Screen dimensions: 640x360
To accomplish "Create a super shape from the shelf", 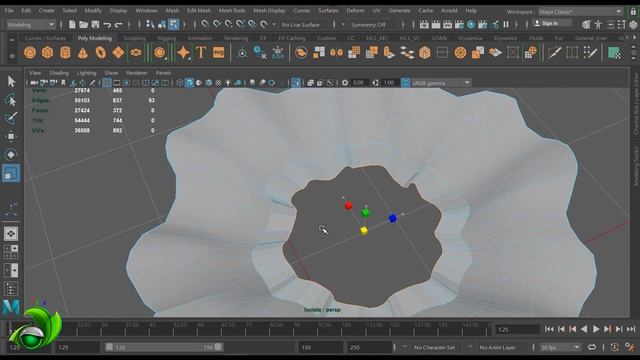I will click(160, 53).
